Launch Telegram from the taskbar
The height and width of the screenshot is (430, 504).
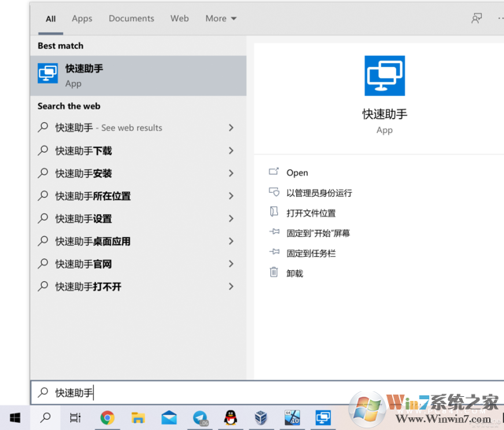tap(201, 417)
